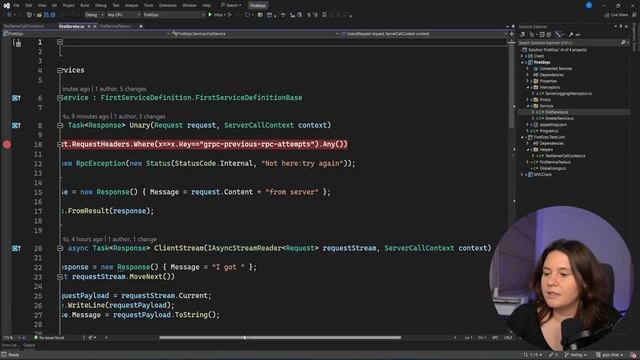This screenshot has height=360, width=640.
Task: Open the Debug configuration dropdown
Action: tap(94, 15)
